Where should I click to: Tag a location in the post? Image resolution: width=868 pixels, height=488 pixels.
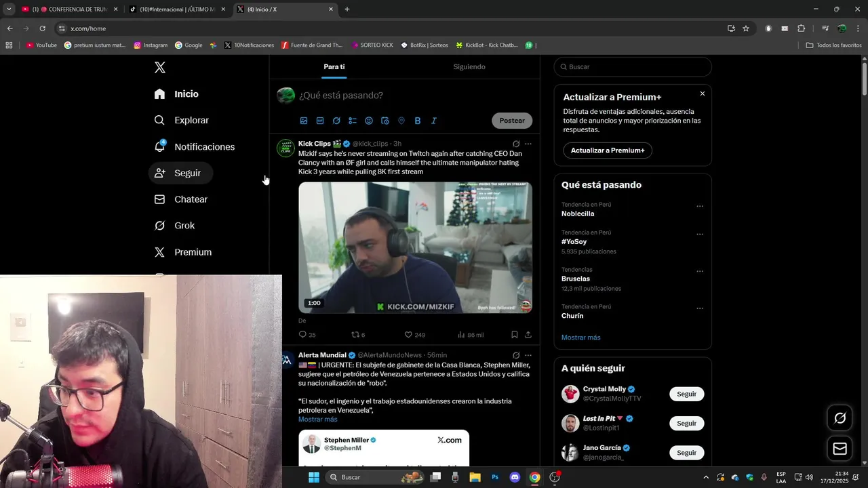click(x=401, y=121)
